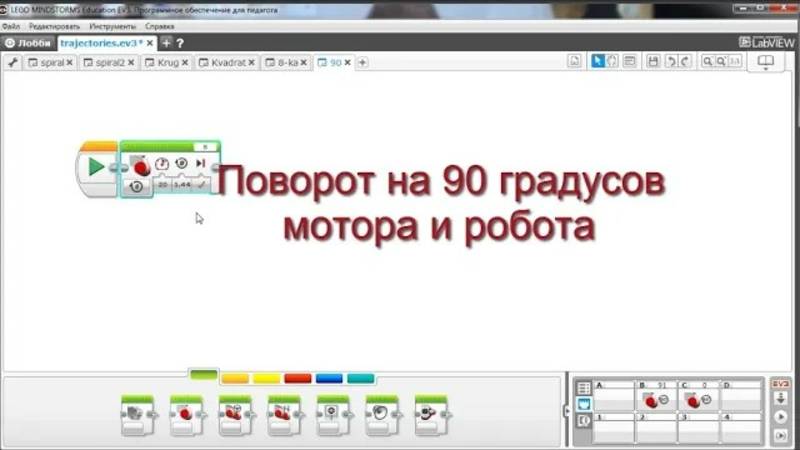Redo the last action
The width and height of the screenshot is (800, 450).
tap(685, 61)
